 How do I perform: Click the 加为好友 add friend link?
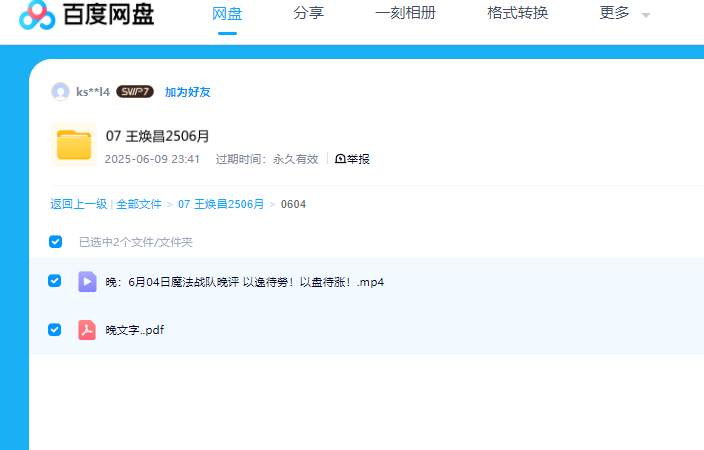(x=187, y=92)
